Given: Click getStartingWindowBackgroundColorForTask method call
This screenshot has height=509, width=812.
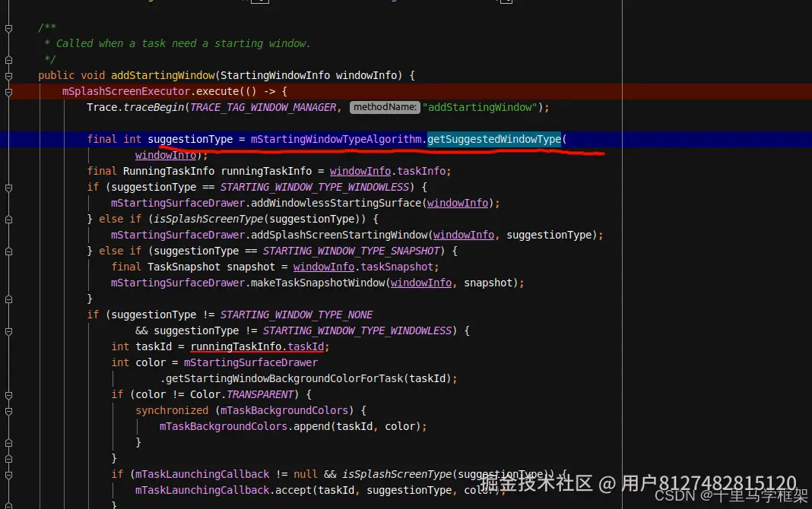Looking at the screenshot, I should (x=284, y=378).
